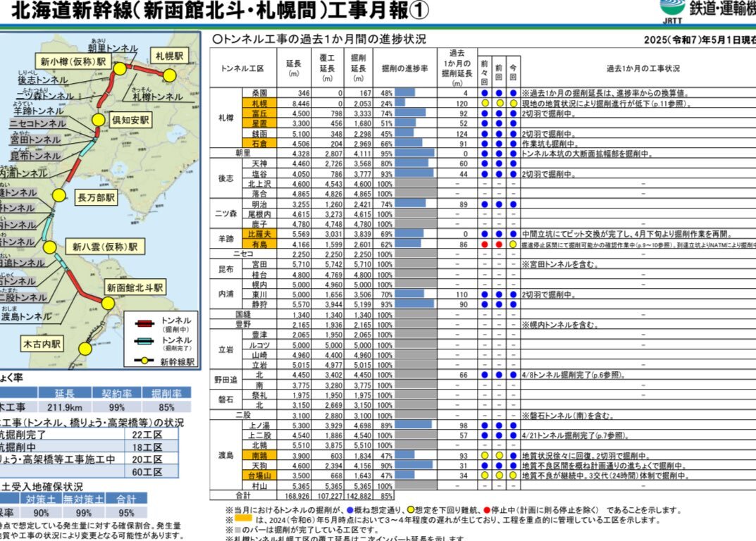Viewport: 756px width, 541px height.
Task: Click the 木古内駅 map label
Action: pyautogui.click(x=42, y=344)
